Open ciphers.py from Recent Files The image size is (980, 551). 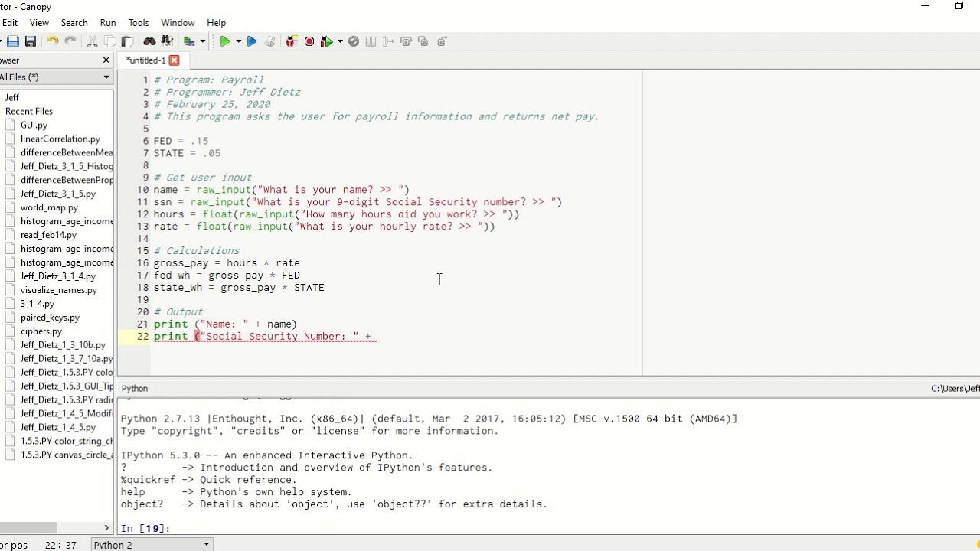coord(41,331)
